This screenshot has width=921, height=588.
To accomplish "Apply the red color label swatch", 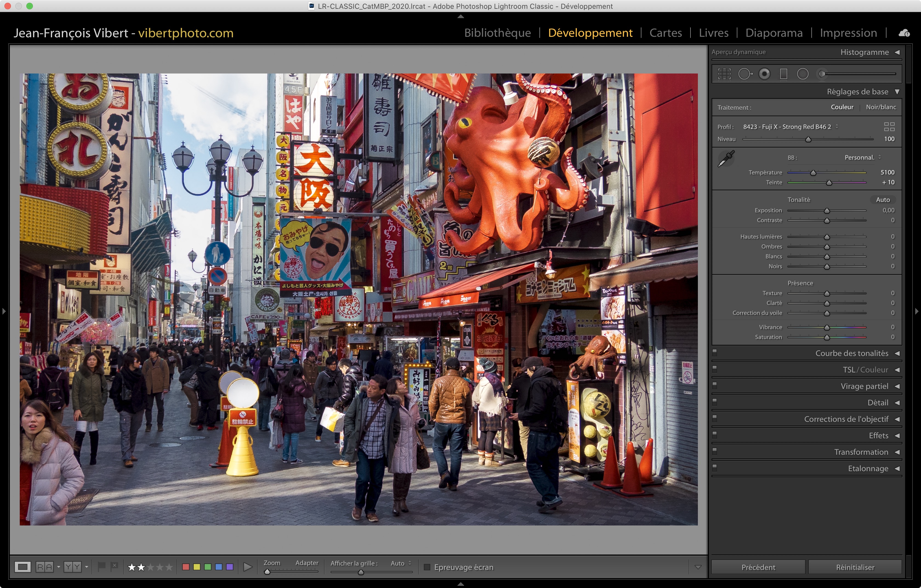I will click(186, 567).
